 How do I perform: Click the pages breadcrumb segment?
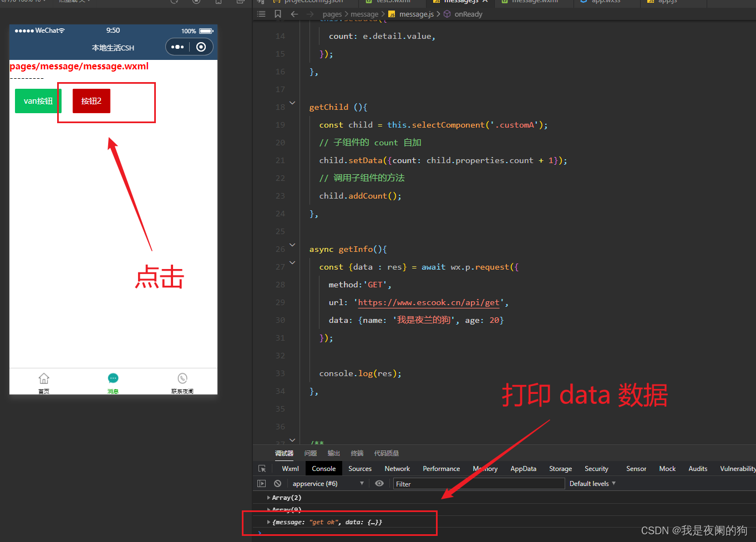click(332, 14)
